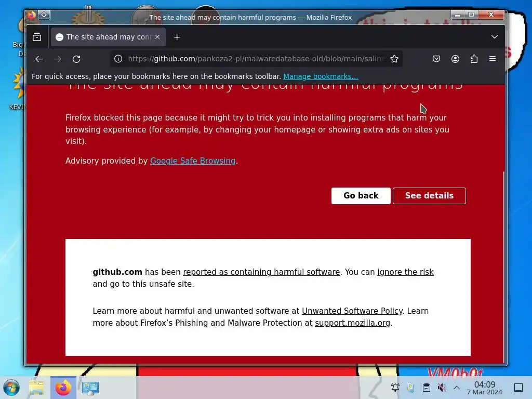Go back using the toolbar arrow
This screenshot has width=532, height=399.
(x=38, y=59)
